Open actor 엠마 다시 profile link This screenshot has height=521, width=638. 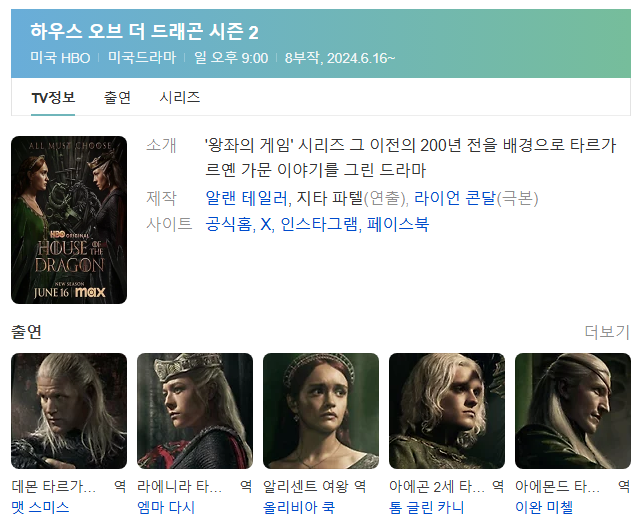pyautogui.click(x=166, y=507)
